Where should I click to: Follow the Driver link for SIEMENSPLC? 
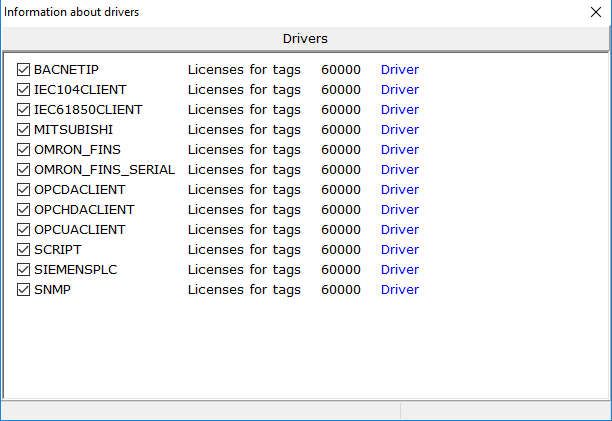click(400, 270)
